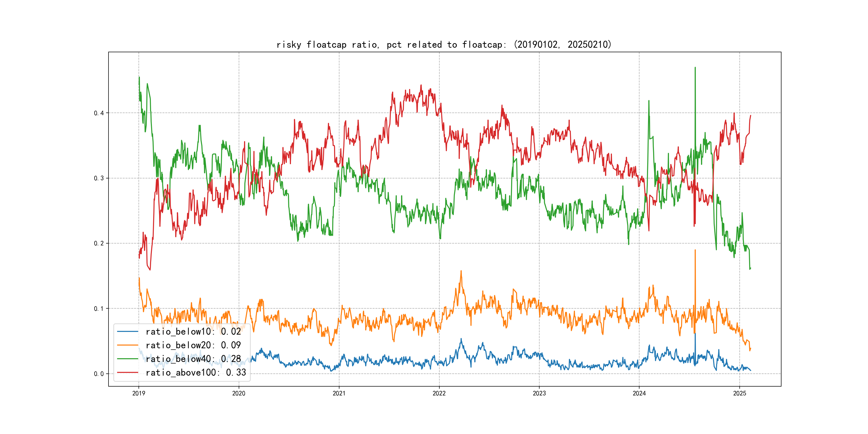The width and height of the screenshot is (868, 434).
Task: Click the 0.4 y-axis tick label
Action: pos(99,113)
